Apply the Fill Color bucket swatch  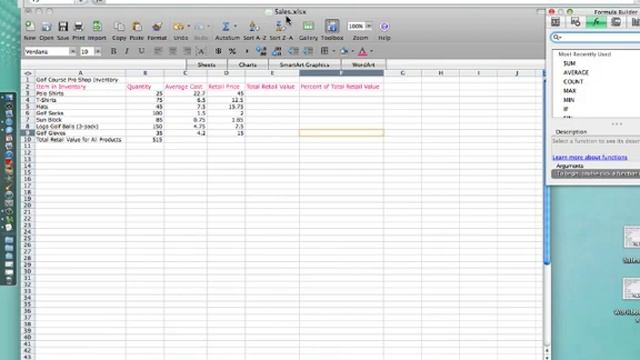344,51
